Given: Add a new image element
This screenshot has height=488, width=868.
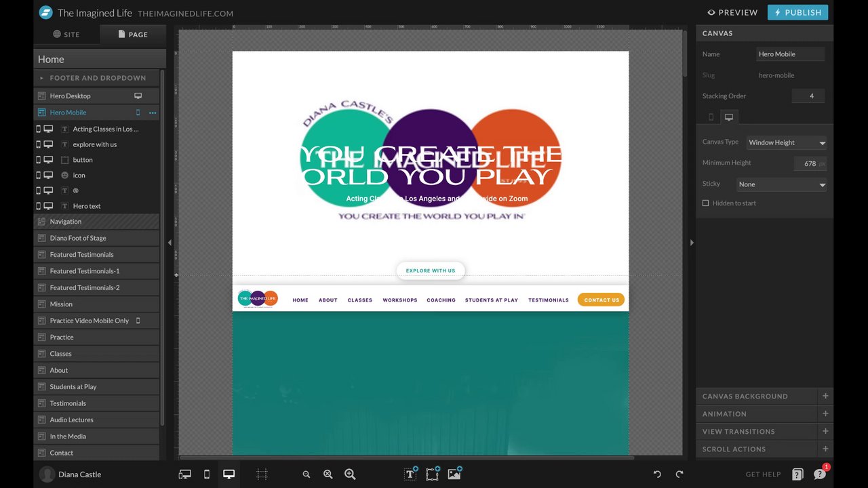Looking at the screenshot, I should click(x=454, y=474).
